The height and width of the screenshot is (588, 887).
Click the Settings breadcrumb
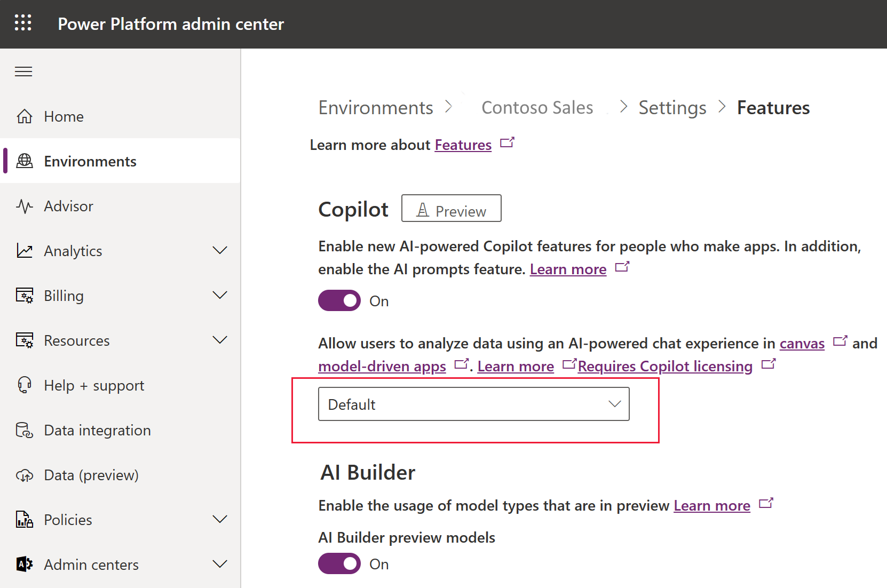click(672, 108)
